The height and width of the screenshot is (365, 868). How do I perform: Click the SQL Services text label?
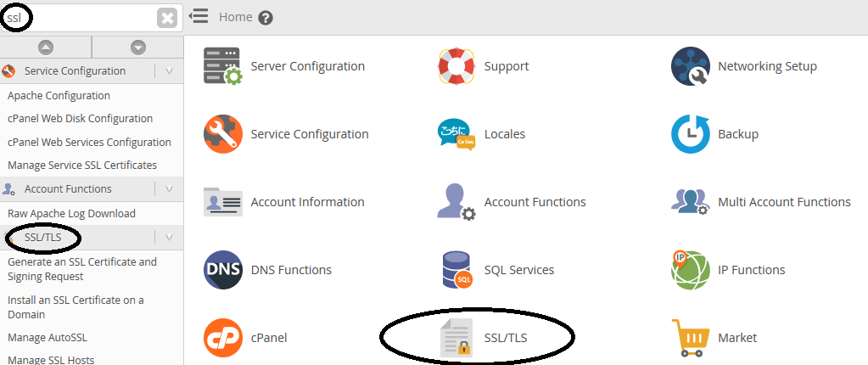519,270
